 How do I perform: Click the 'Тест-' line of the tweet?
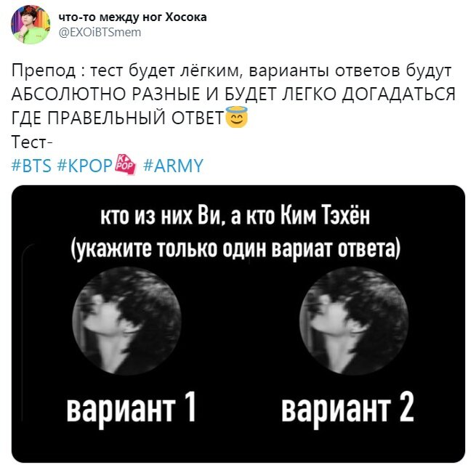coord(32,142)
